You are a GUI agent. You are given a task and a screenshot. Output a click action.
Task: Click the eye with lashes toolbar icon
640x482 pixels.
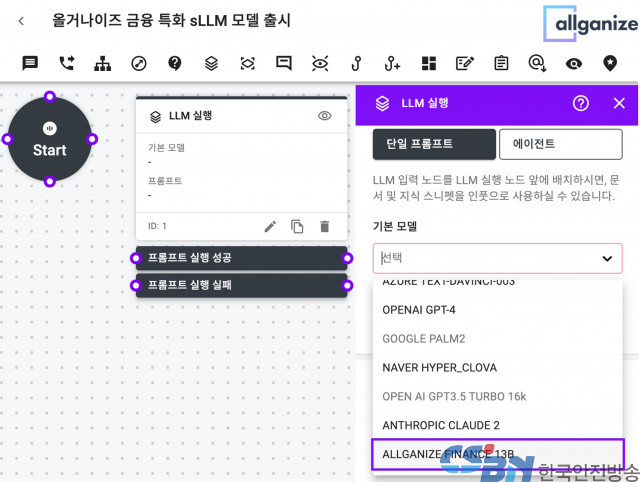click(320, 63)
